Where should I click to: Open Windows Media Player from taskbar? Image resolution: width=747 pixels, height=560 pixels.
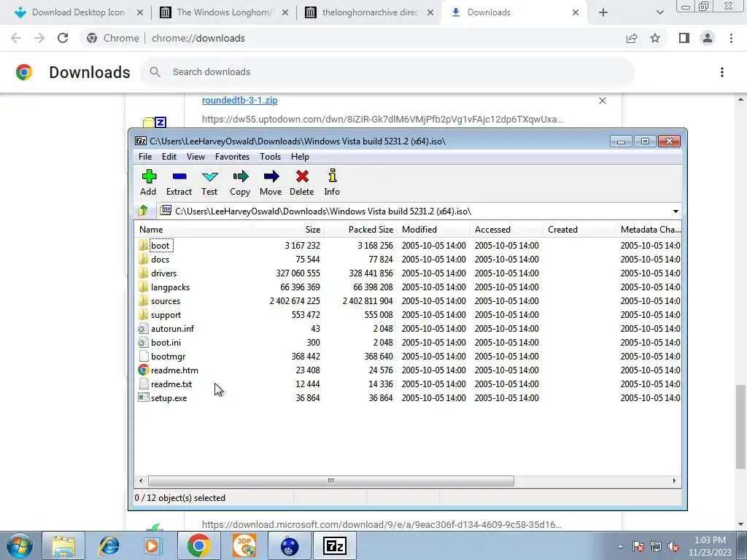154,545
